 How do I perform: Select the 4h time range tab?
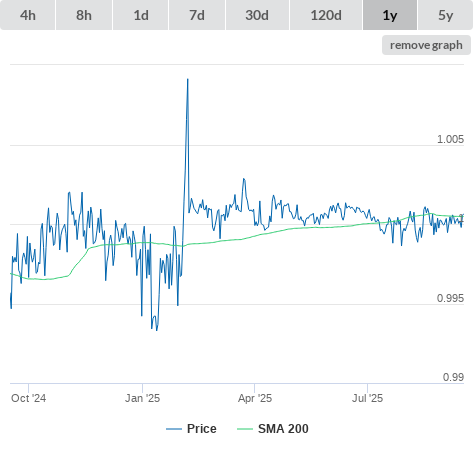pyautogui.click(x=28, y=15)
